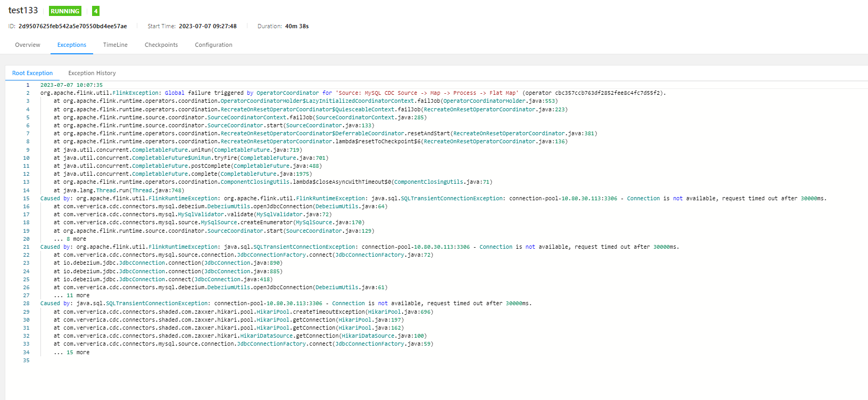Viewport: 868px width, 400px height.
Task: Select the Root Exception sub-tab
Action: point(32,73)
